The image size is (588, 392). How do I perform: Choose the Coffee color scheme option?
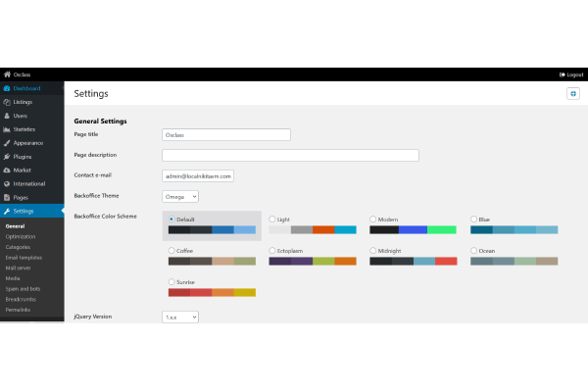click(172, 251)
